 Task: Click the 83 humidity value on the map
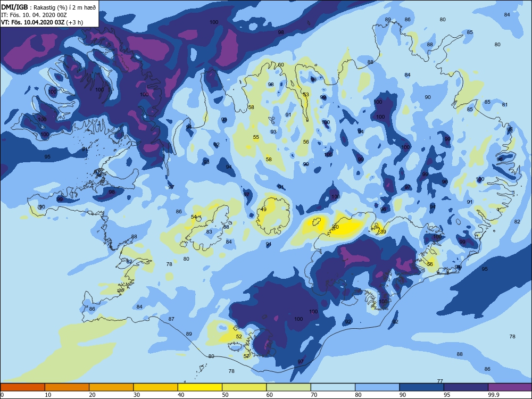click(209, 232)
